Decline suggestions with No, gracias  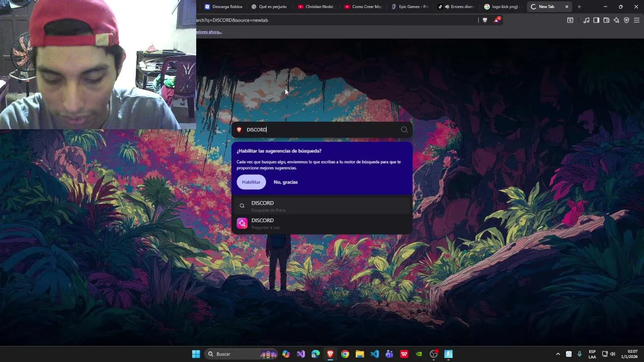[286, 182]
